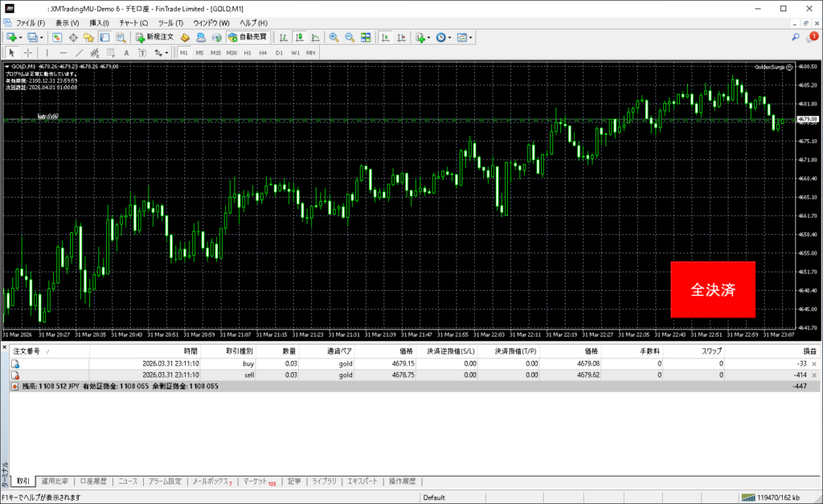The width and height of the screenshot is (823, 504).
Task: Open the arrows objects dropdown
Action: pyautogui.click(x=167, y=52)
